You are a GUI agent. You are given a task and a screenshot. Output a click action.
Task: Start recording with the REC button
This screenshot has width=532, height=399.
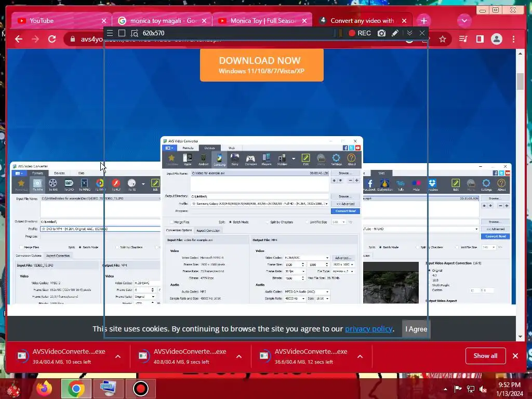click(360, 33)
